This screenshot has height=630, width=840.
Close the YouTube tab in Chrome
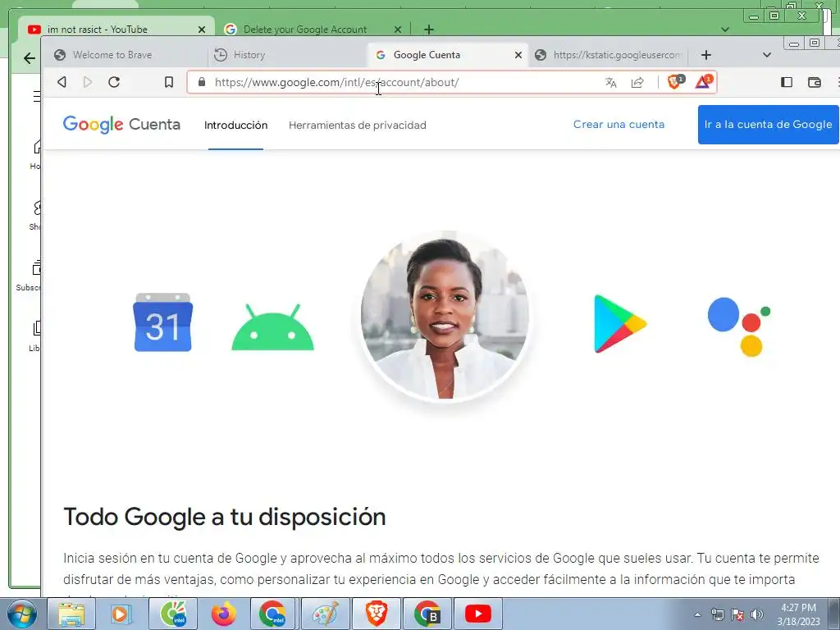[x=202, y=30]
